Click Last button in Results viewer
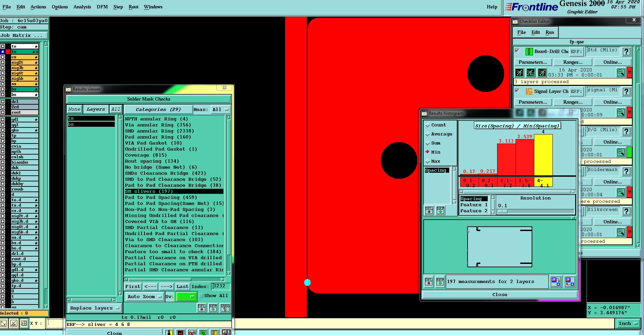Viewport: 644px width, 335px height. pos(182,287)
